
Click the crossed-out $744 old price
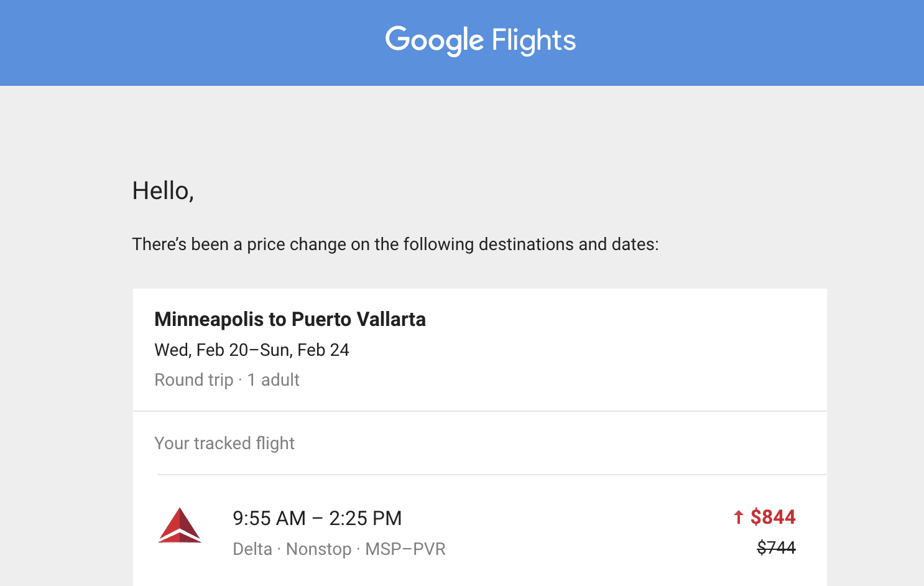[776, 547]
